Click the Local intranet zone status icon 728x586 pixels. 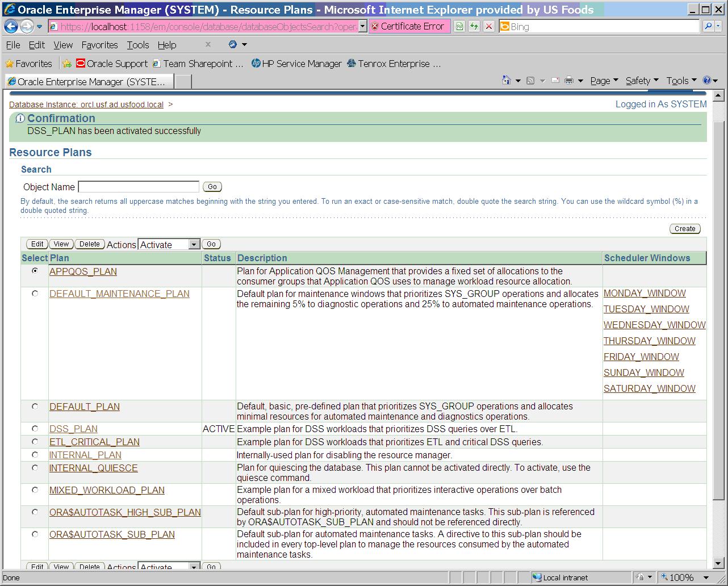560,577
